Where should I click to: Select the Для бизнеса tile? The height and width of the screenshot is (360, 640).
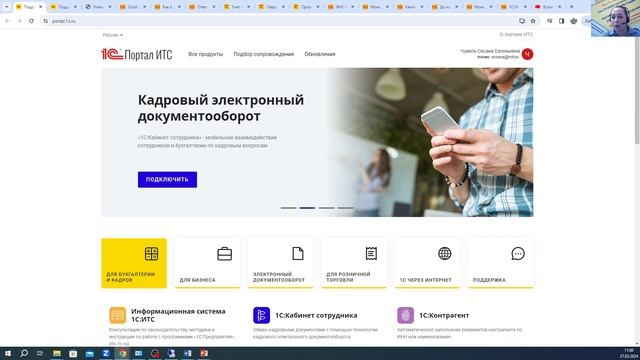[207, 263]
